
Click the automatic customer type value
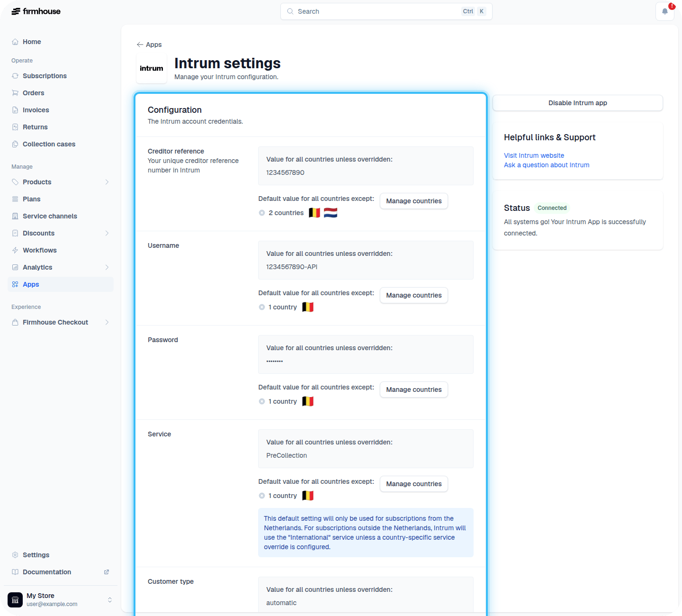click(281, 603)
